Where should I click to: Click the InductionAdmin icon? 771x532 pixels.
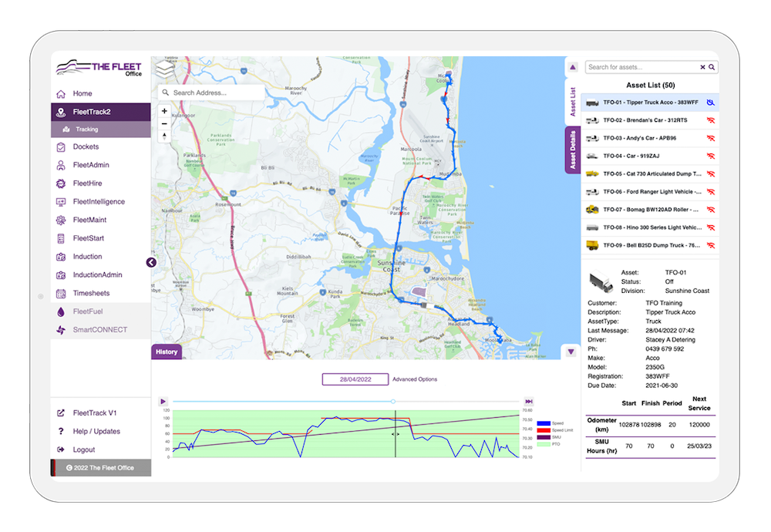pyautogui.click(x=61, y=274)
